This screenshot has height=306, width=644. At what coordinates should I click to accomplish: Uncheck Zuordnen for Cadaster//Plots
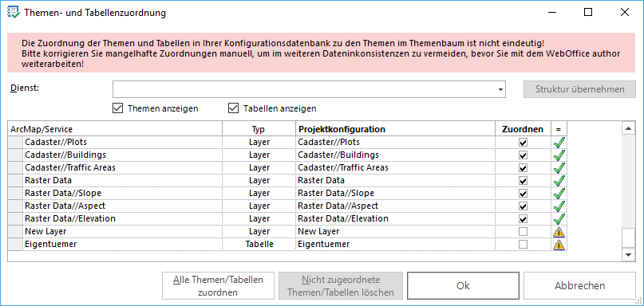click(x=523, y=143)
